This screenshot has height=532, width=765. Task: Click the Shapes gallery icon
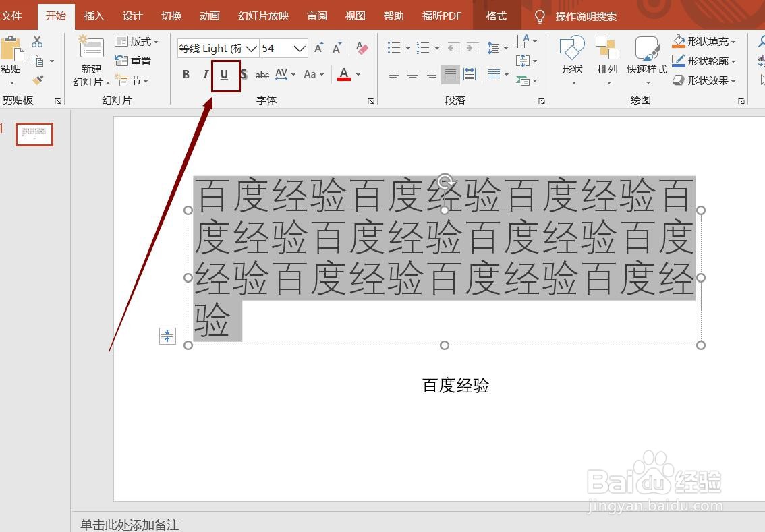tap(572, 48)
